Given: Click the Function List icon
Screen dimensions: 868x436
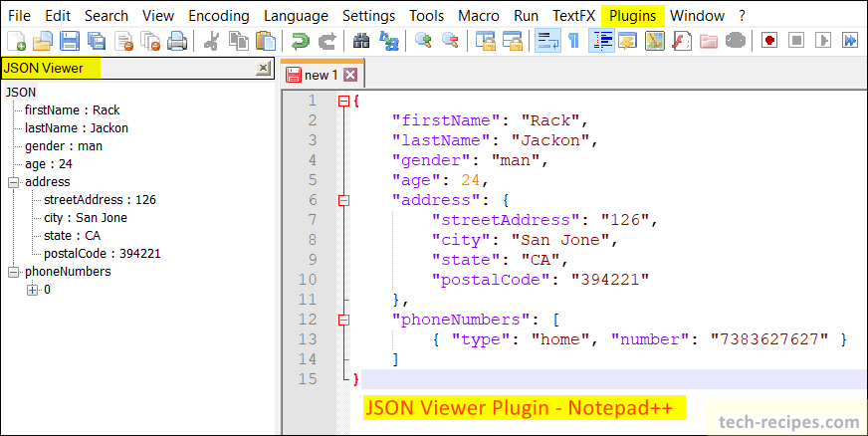Looking at the screenshot, I should tap(682, 41).
